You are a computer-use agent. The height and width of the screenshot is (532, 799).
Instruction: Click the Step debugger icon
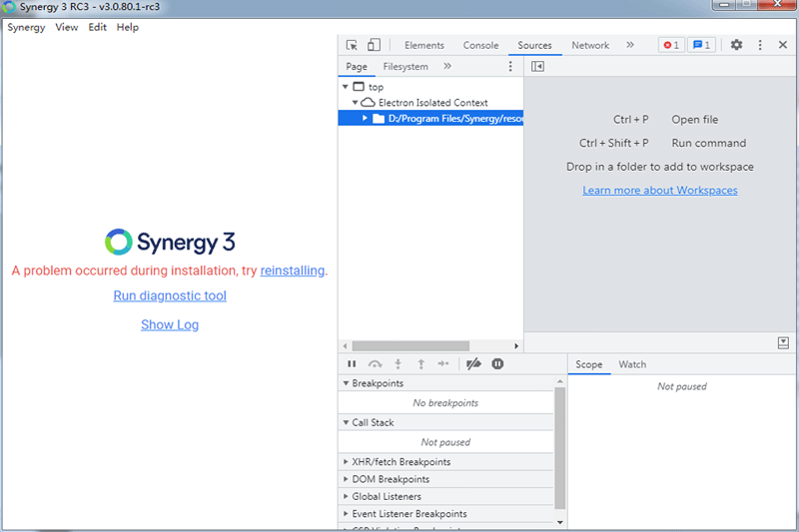coord(443,363)
